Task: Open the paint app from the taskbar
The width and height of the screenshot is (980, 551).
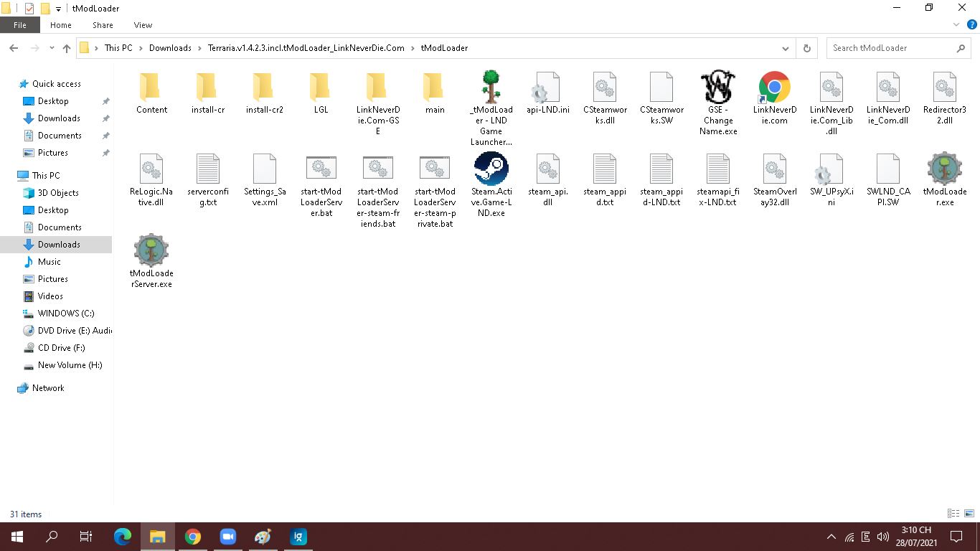Action: [x=263, y=536]
